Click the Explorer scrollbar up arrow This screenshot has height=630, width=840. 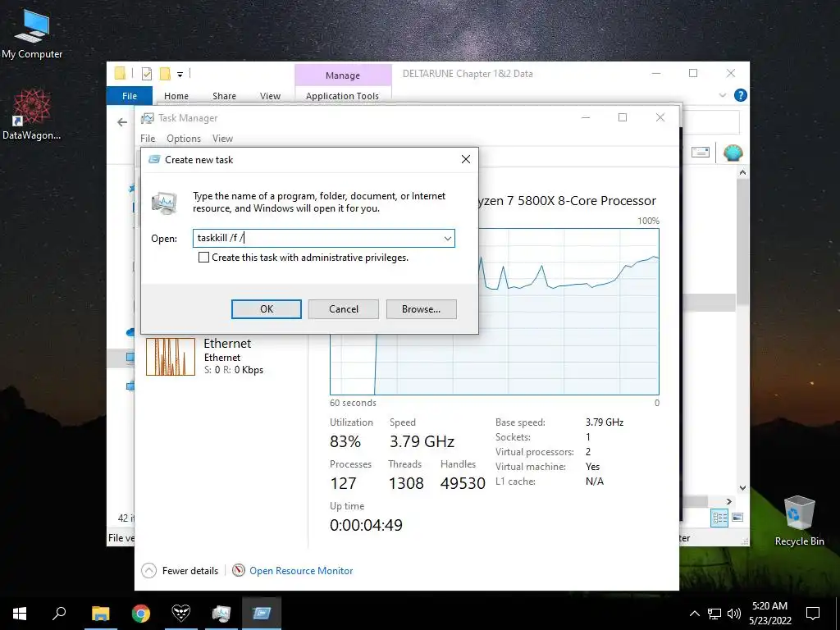[742, 172]
